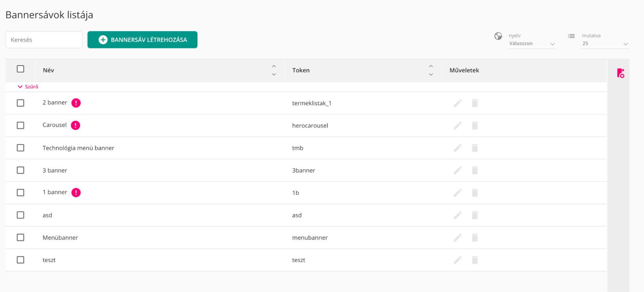Image resolution: width=644 pixels, height=292 pixels.
Task: Delete the teszt banner row
Action: pos(475,260)
